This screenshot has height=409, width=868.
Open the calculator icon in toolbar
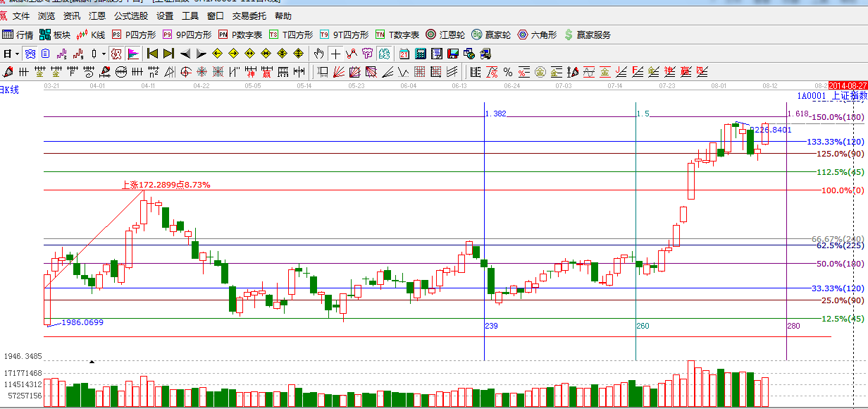(421, 54)
